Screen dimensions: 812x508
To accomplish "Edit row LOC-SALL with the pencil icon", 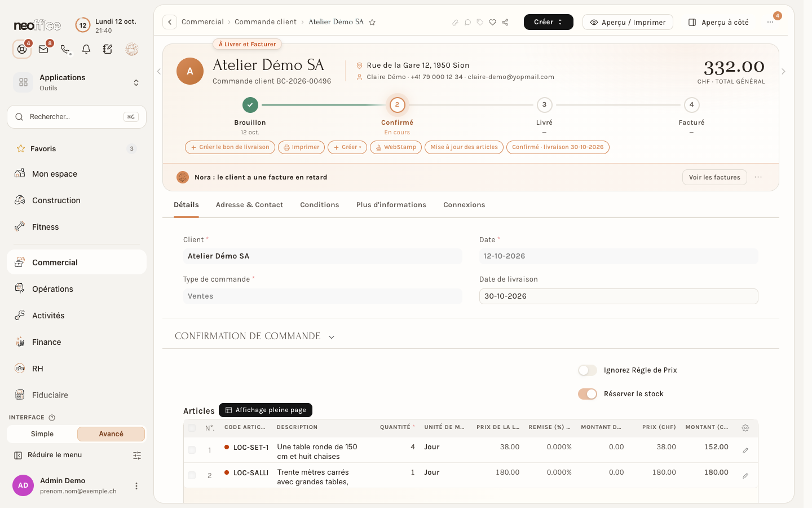I will [745, 476].
